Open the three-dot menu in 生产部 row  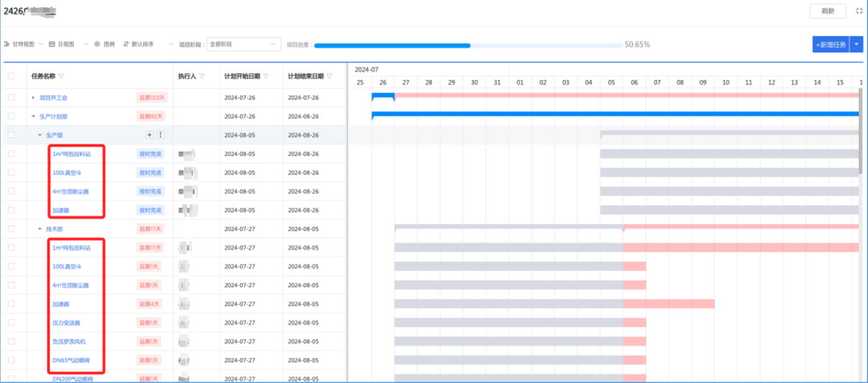click(x=161, y=135)
